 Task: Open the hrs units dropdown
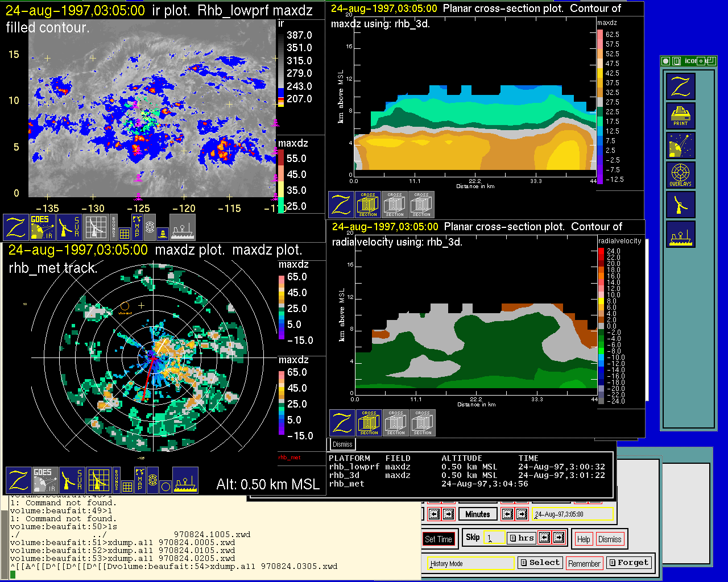521,538
